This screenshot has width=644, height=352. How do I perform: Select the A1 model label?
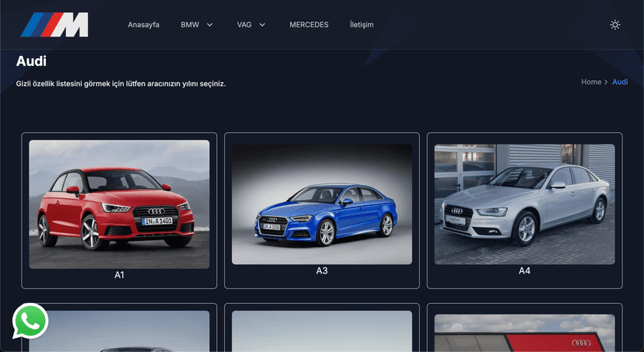(119, 275)
